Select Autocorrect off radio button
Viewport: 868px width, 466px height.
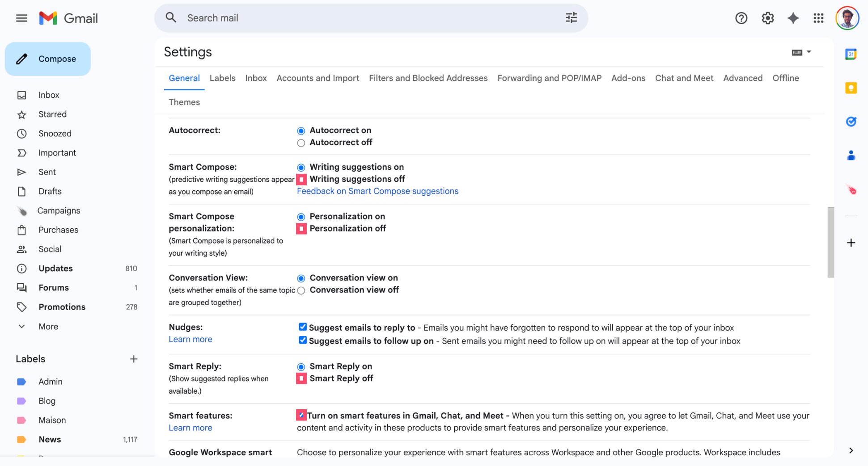301,143
